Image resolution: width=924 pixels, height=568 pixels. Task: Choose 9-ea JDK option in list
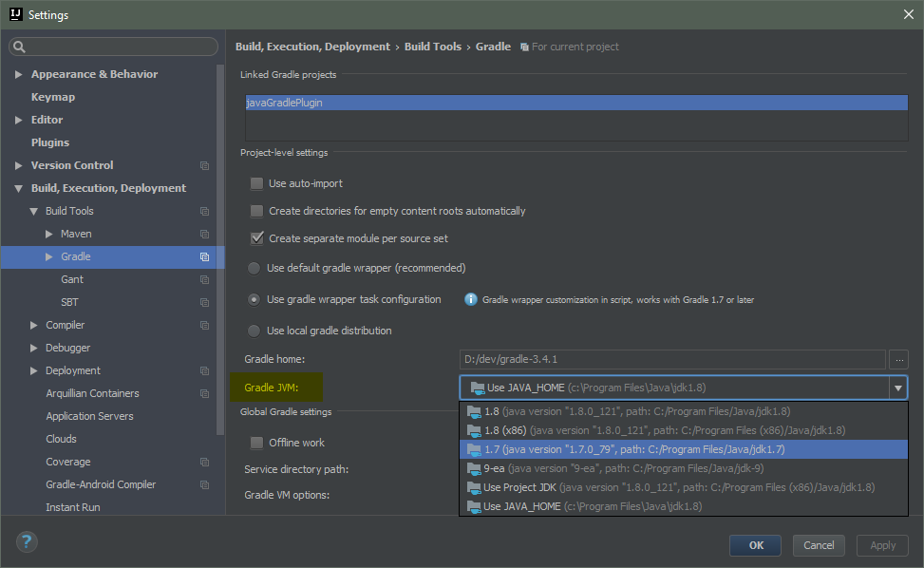coord(684,468)
